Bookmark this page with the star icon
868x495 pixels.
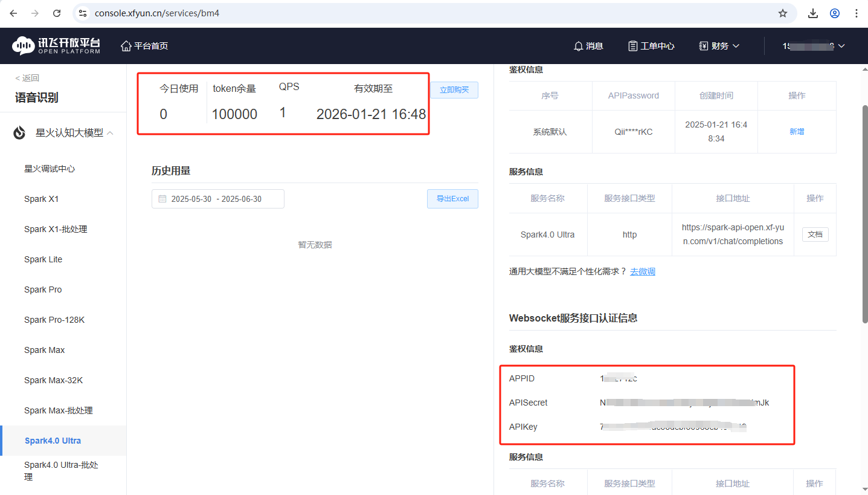[783, 13]
